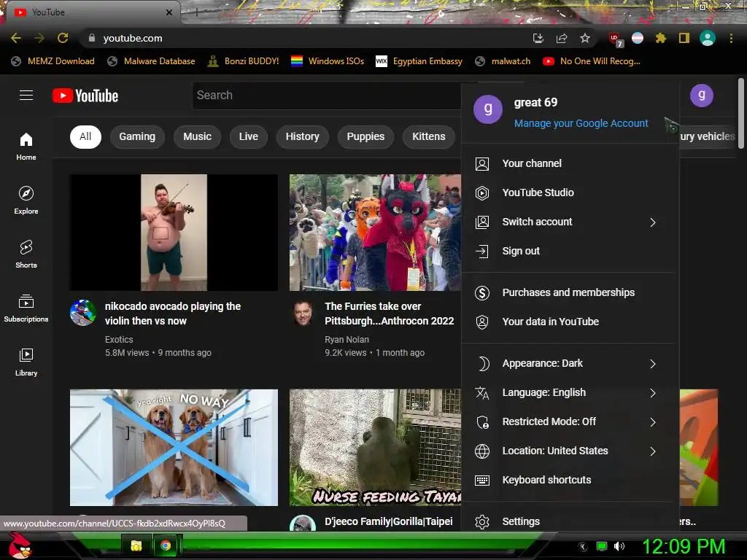Click the browser forward arrow
Viewport: 747px width, 560px height.
tap(39, 38)
